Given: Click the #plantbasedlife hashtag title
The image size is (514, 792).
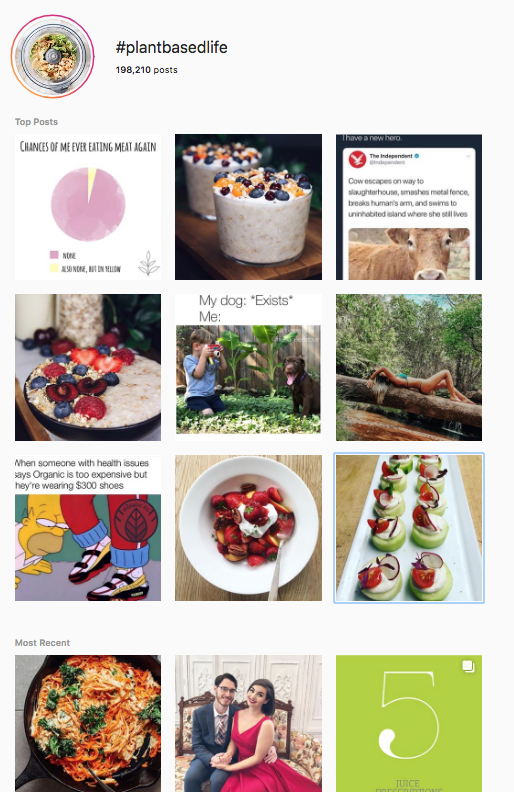Looking at the screenshot, I should click(172, 47).
